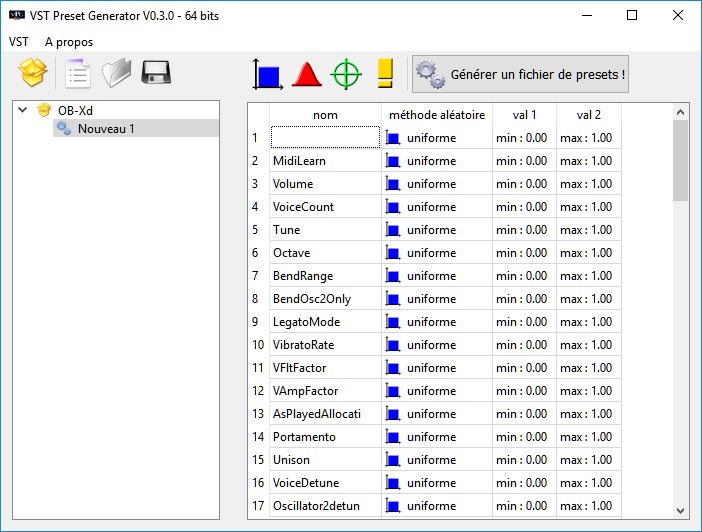The width and height of the screenshot is (702, 532).
Task: Select the yellow bar distribution tool
Action: 385,73
